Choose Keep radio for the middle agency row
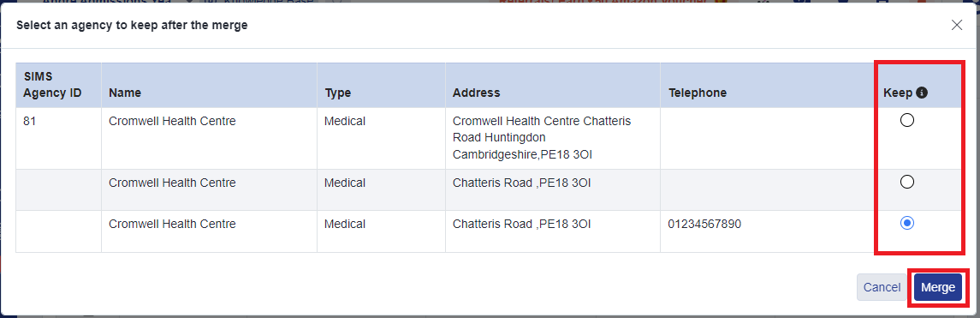980x318 pixels. point(907,183)
